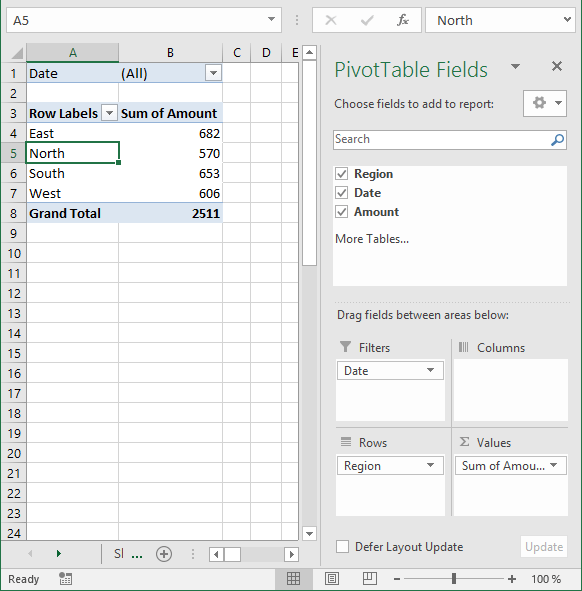Select the Grand Total label cell
Image resolution: width=582 pixels, height=591 pixels.
click(72, 213)
